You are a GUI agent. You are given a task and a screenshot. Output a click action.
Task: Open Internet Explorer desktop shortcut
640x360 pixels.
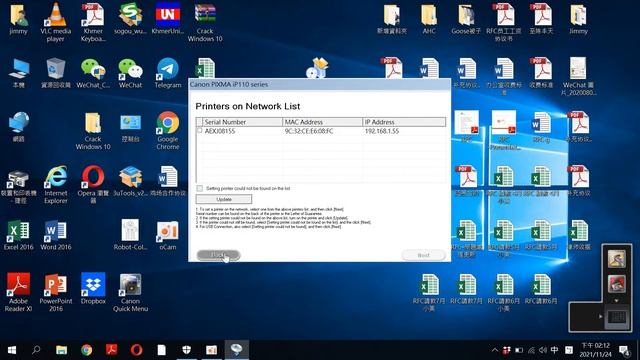tap(56, 184)
